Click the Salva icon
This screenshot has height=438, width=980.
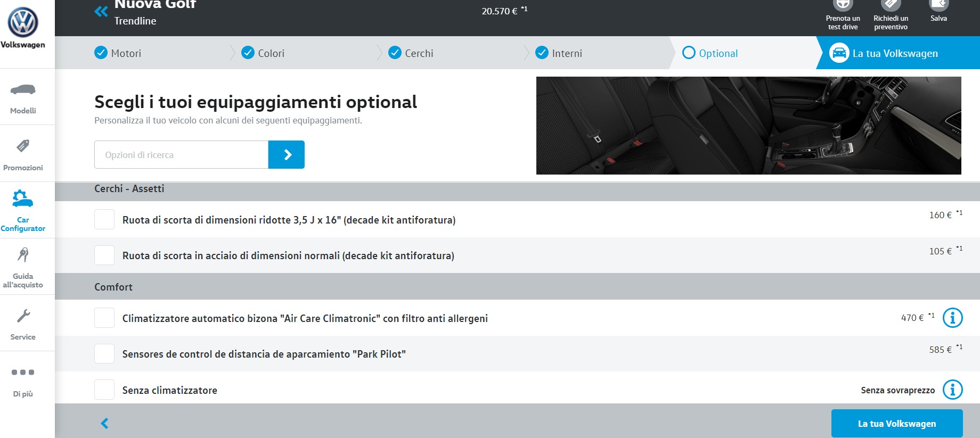pyautogui.click(x=938, y=5)
